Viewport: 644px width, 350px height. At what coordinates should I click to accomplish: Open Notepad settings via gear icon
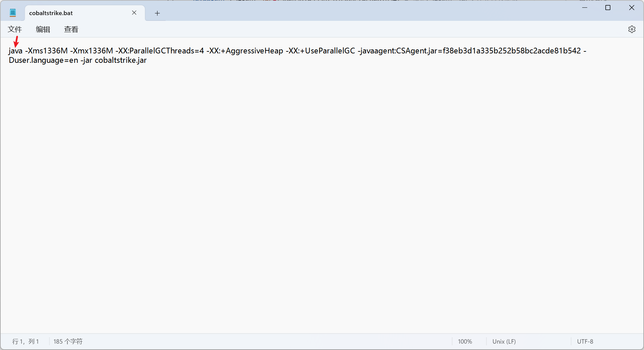(632, 29)
